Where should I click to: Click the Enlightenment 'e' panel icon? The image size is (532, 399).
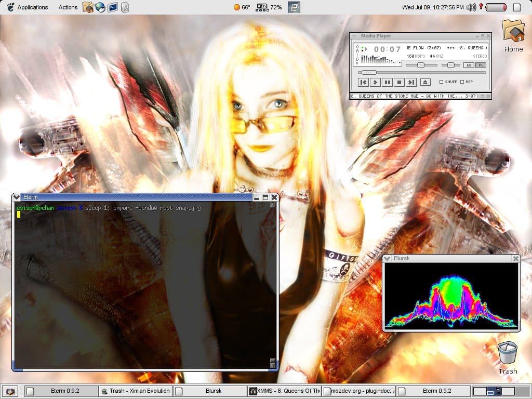coord(294,7)
